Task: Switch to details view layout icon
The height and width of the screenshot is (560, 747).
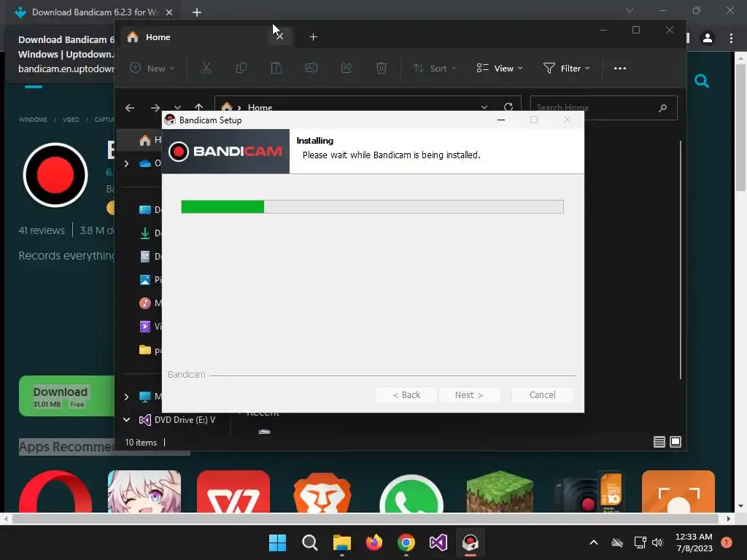Action: point(659,442)
